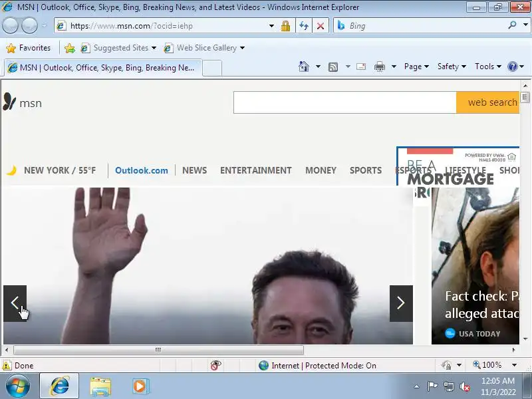
Task: Click the privacy report eye icon
Action: 215,365
